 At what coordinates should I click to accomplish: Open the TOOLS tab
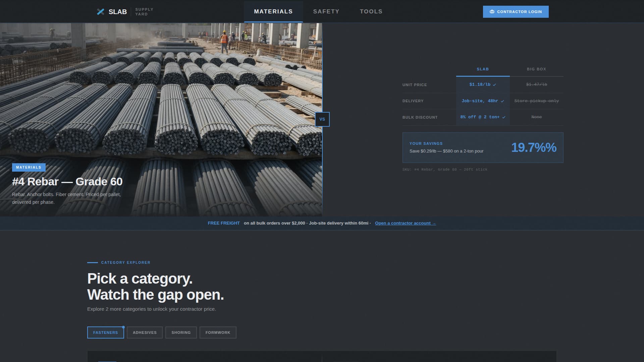coord(371,11)
